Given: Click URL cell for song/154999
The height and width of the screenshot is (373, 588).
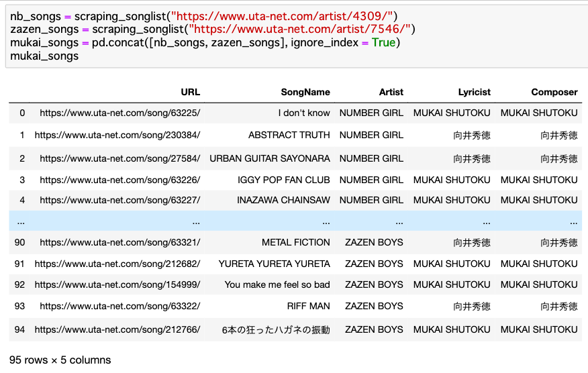Looking at the screenshot, I should [117, 285].
